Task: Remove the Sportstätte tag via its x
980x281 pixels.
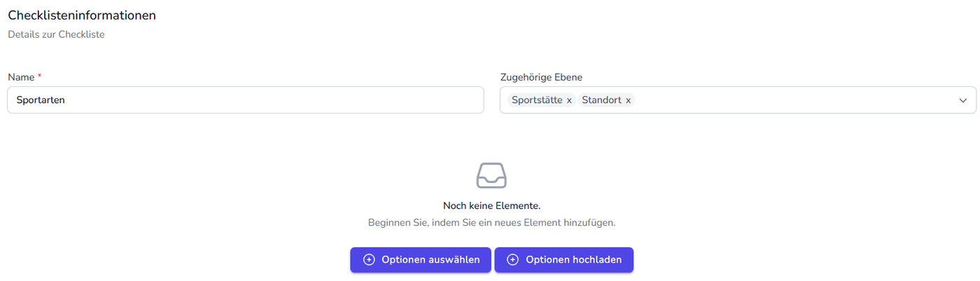Action: pos(569,101)
